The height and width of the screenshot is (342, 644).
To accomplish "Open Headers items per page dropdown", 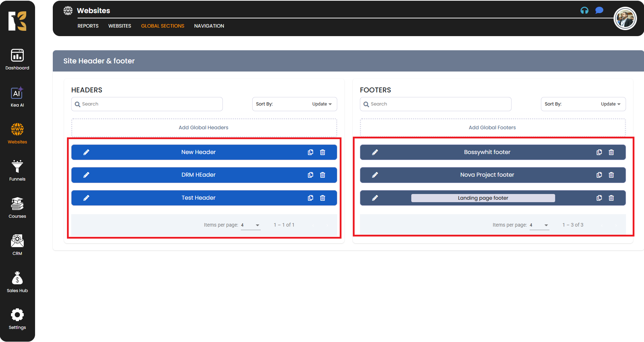I will click(x=250, y=225).
